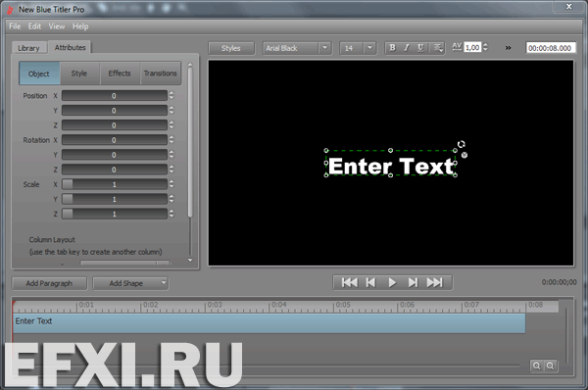This screenshot has width=588, height=390.
Task: Open the View menu
Action: click(x=57, y=26)
